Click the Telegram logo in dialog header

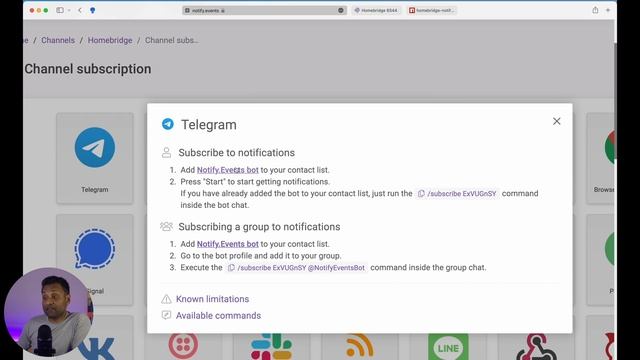point(168,124)
